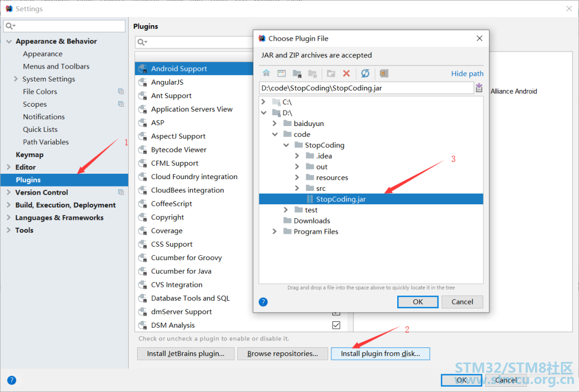
Task: Click the Hide path link
Action: [x=467, y=73]
